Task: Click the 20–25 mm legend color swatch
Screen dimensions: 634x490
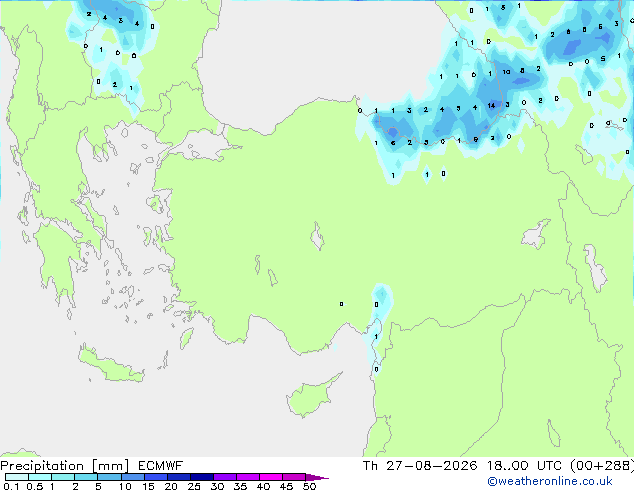Action: coord(178,477)
